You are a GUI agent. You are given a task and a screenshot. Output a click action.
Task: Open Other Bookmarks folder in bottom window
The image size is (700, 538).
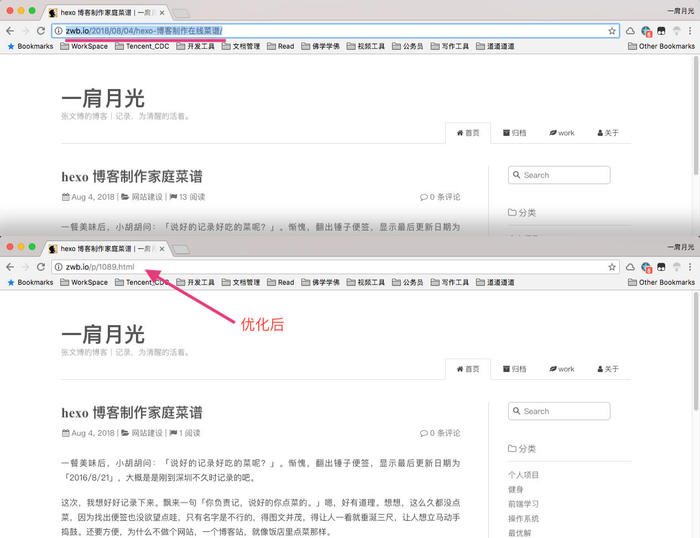(x=661, y=282)
